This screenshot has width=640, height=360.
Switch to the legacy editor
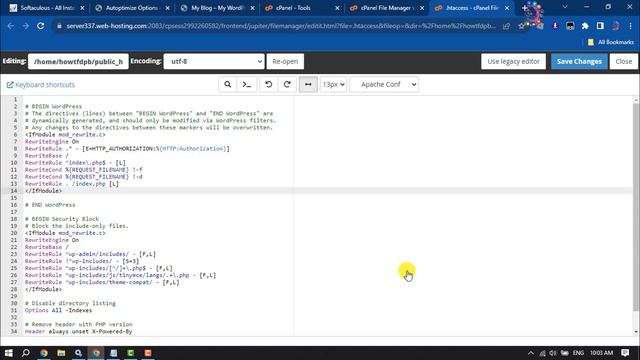tap(513, 61)
